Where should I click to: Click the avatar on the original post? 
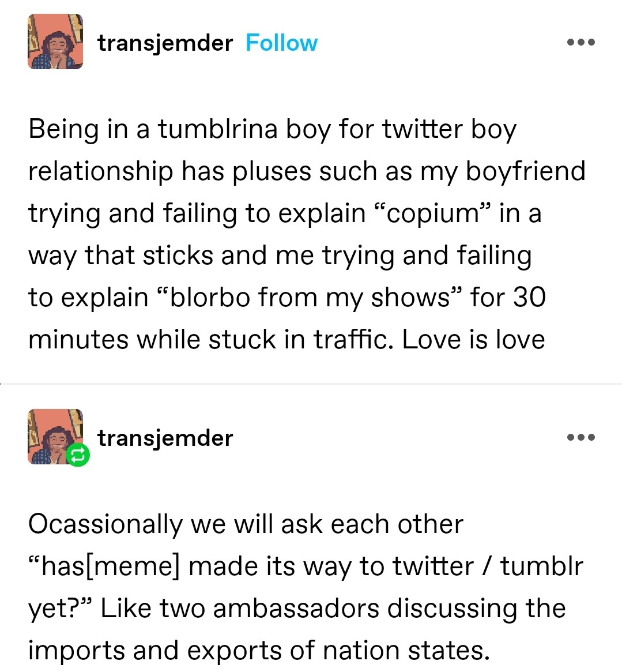coord(55,42)
